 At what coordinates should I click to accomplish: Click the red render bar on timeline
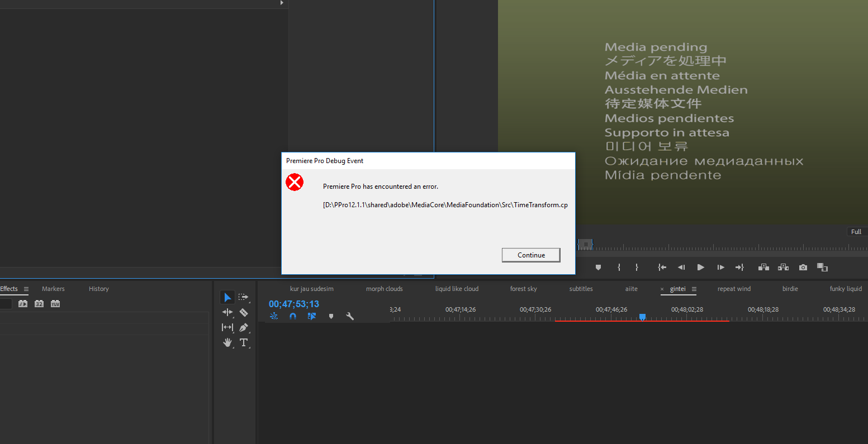pyautogui.click(x=642, y=321)
